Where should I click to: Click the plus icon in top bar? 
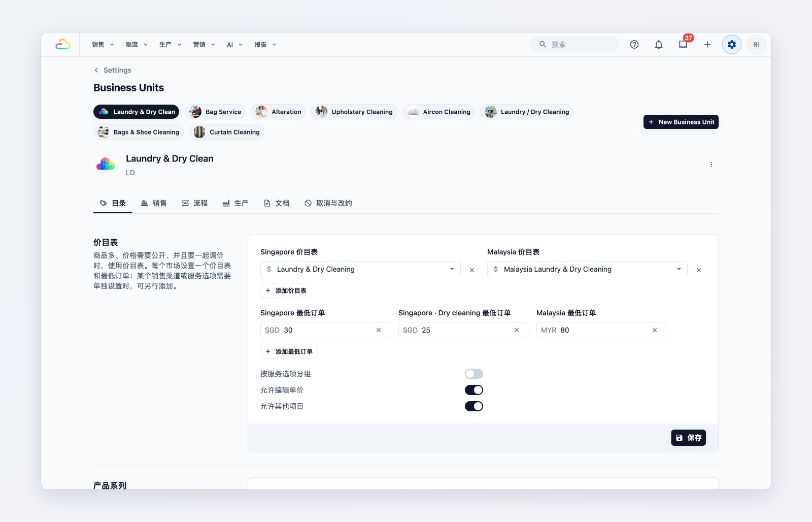tap(707, 45)
